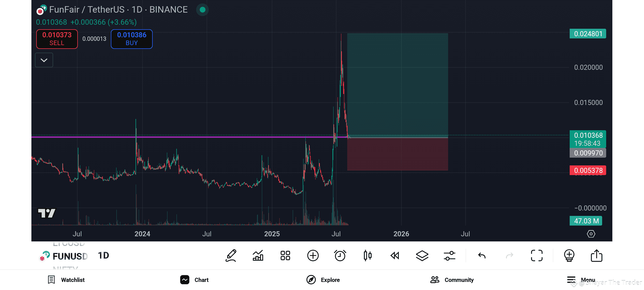The image size is (644, 290).
Task: Tap the green market status dot
Action: point(203,10)
